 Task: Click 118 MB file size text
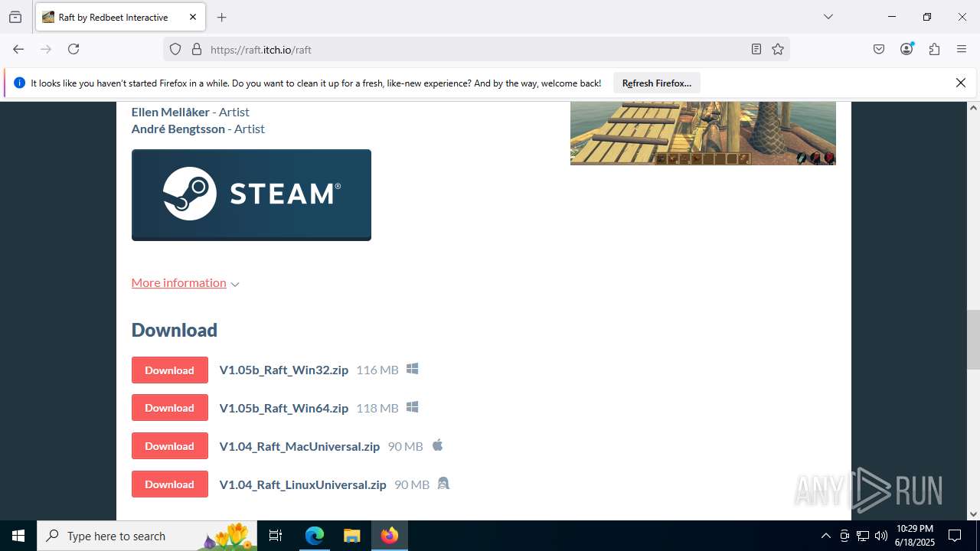(377, 409)
